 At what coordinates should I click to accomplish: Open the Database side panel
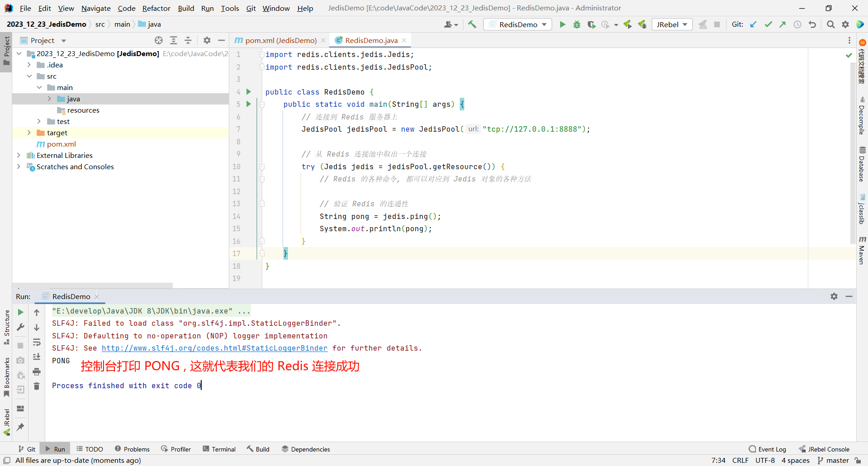click(862, 164)
